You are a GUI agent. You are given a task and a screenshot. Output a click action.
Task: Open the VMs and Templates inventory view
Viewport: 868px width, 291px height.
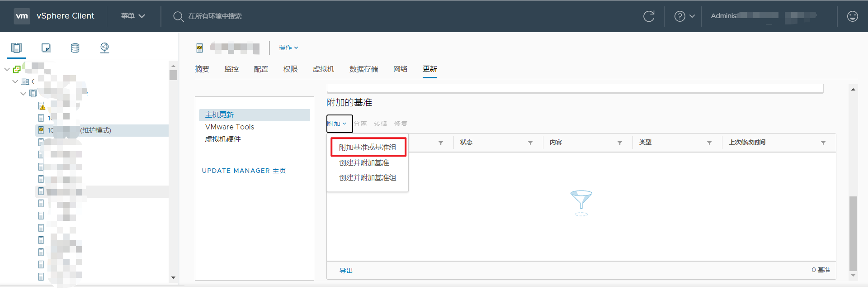click(46, 48)
